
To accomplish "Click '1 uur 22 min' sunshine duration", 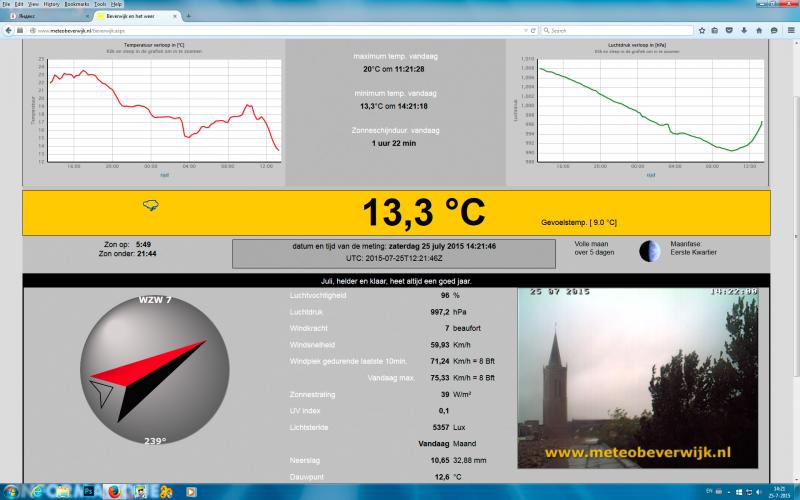I will click(x=394, y=143).
